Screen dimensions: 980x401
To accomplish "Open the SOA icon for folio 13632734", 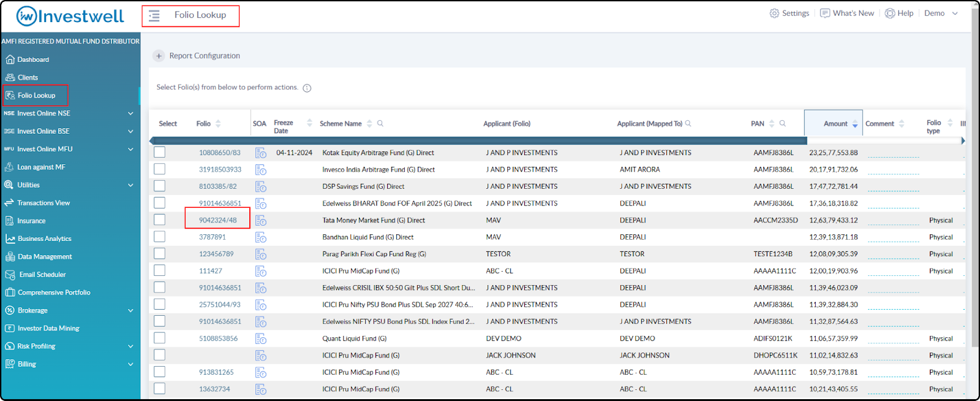I will click(x=261, y=389).
